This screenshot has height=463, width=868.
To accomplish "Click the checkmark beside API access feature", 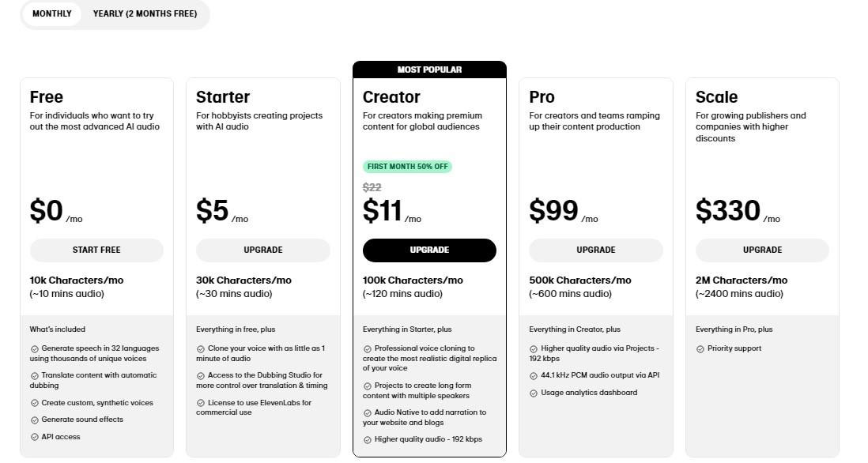I will click(x=33, y=436).
